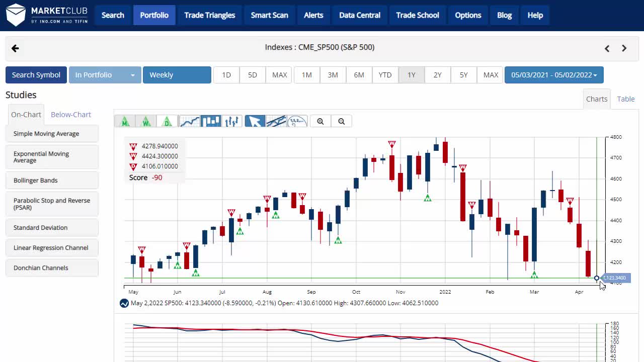Open the date range 05/03/2021 - 05/02/2022 picker

point(554,75)
